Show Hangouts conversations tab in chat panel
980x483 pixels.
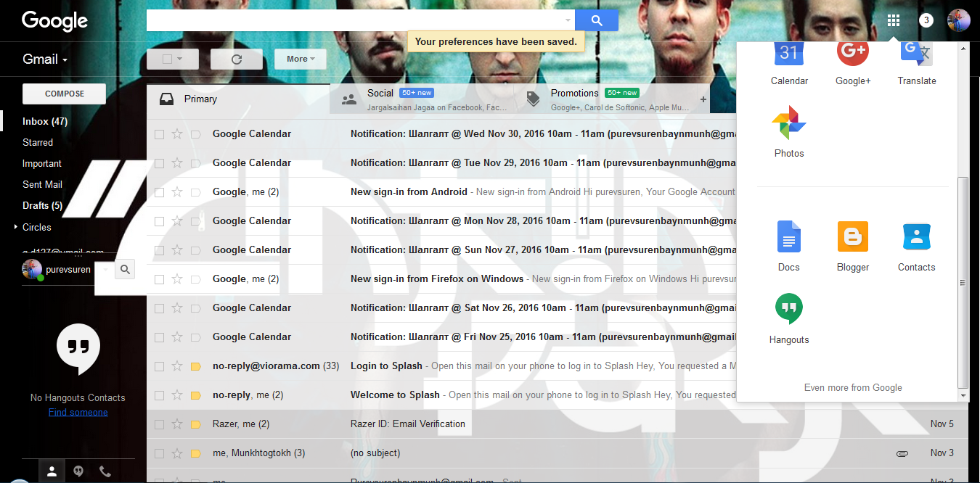coord(78,471)
